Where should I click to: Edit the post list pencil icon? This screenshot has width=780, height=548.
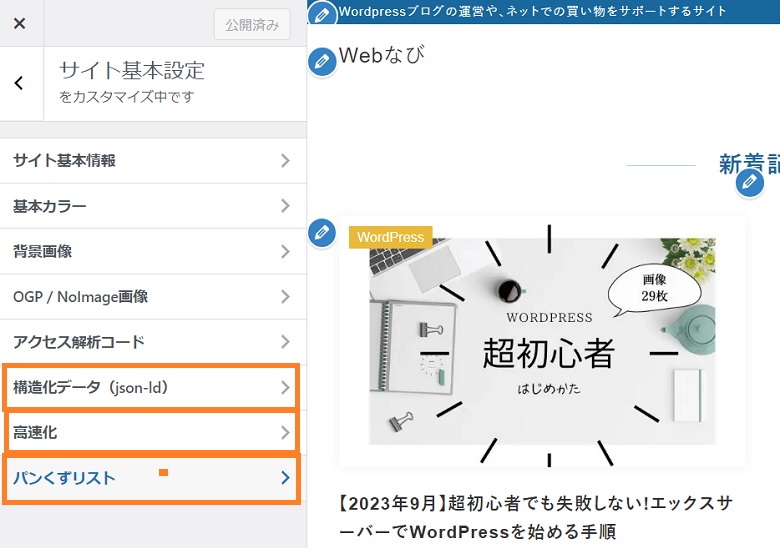[x=322, y=233]
